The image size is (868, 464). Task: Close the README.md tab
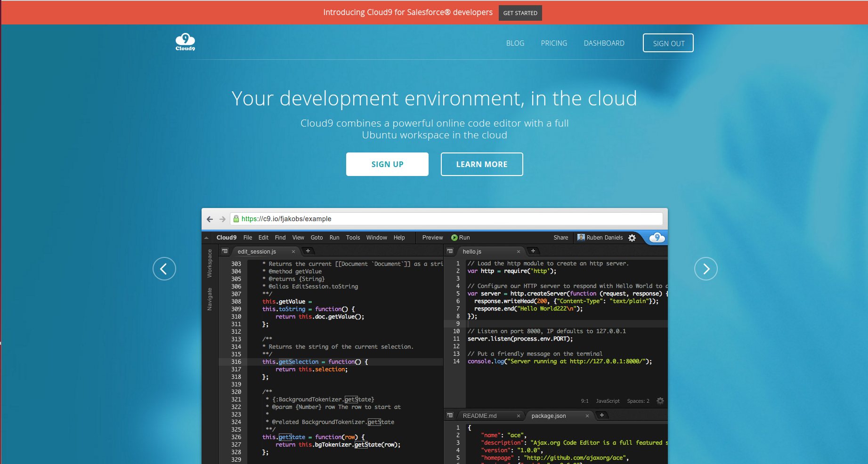pos(519,416)
